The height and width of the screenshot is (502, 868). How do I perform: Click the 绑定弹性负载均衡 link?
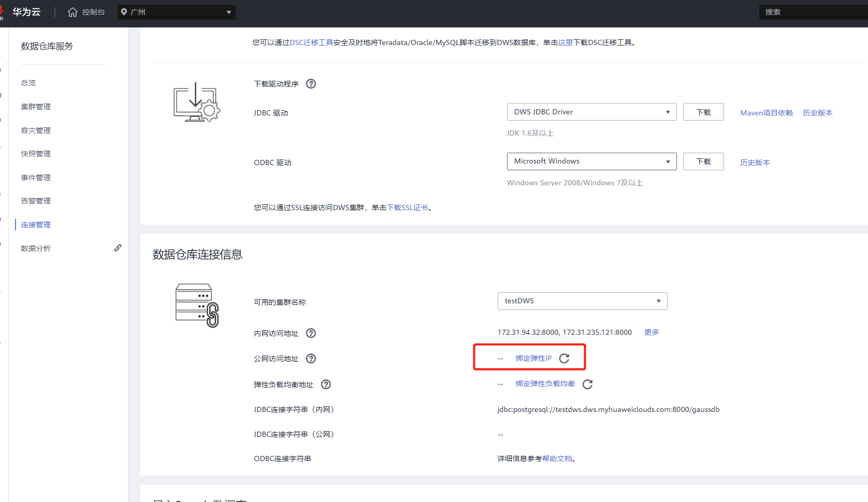(x=545, y=383)
